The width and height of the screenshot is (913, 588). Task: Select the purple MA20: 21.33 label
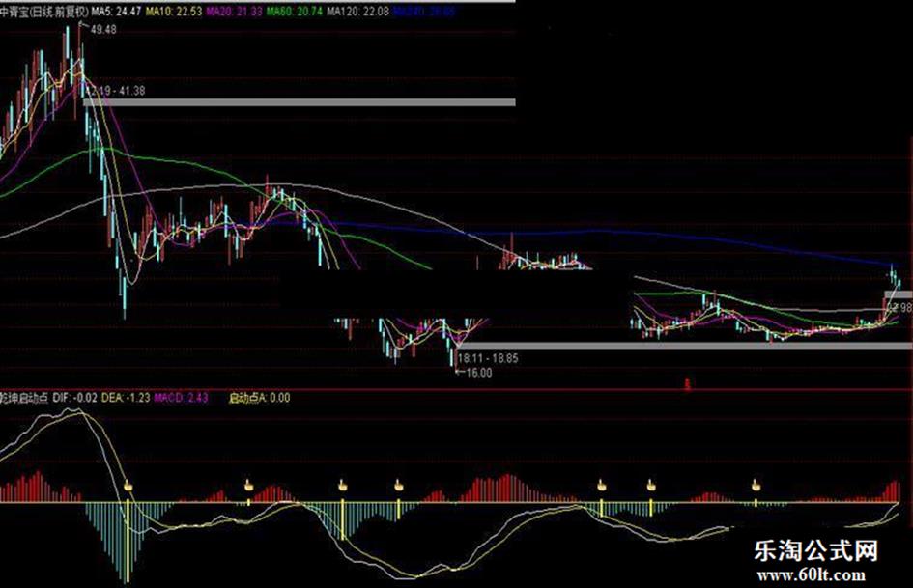click(235, 11)
